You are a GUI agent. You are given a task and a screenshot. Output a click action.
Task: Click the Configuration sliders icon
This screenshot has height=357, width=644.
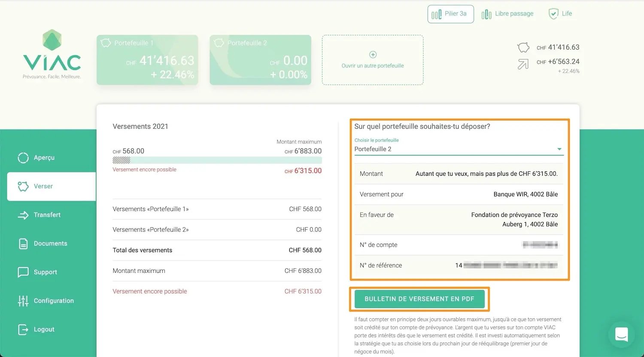pos(23,301)
